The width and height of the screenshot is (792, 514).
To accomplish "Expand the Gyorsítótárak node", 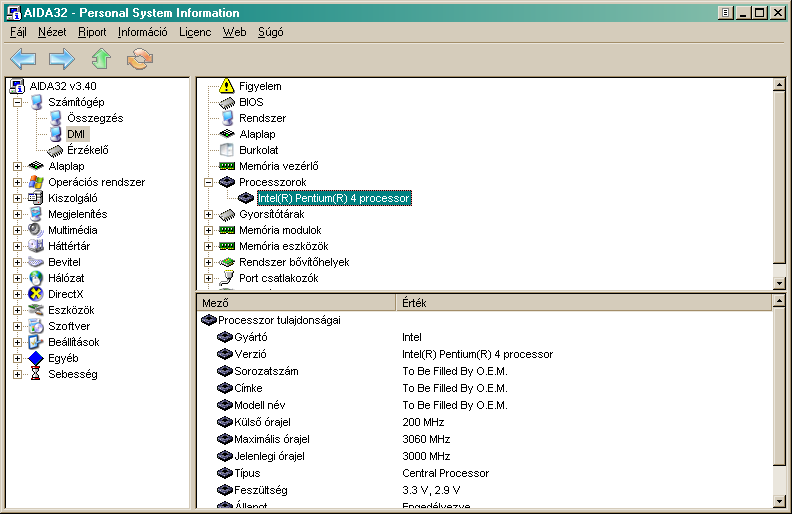I will click(208, 214).
